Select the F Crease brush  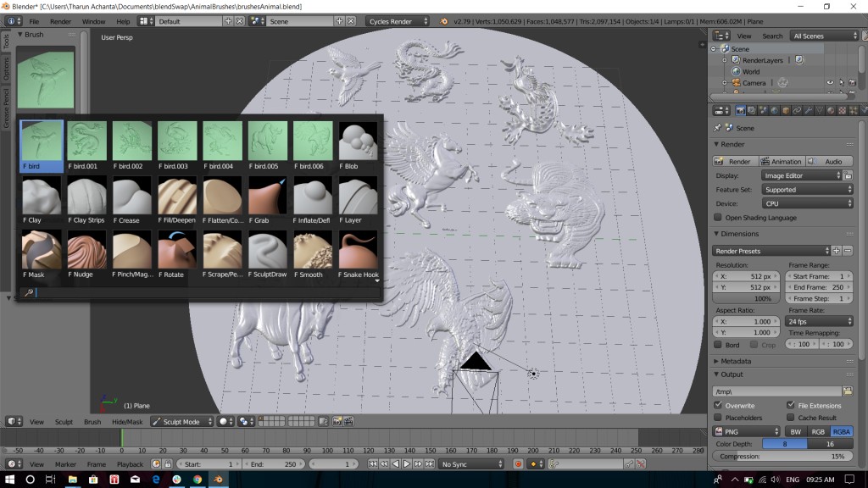131,194
